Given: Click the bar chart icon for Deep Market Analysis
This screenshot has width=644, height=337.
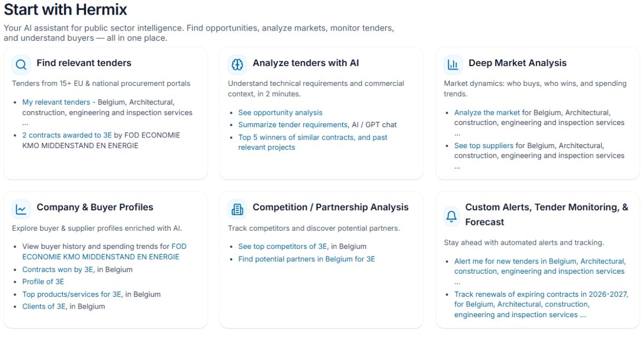Looking at the screenshot, I should pyautogui.click(x=453, y=65).
